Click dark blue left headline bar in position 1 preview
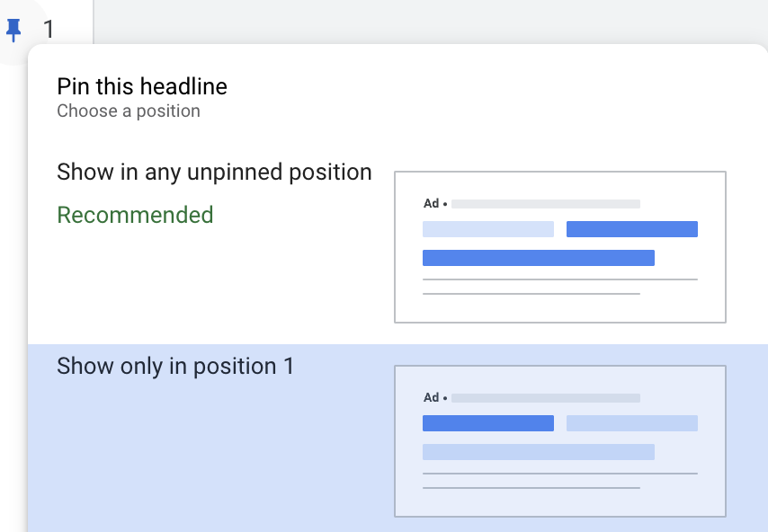The width and height of the screenshot is (768, 532). 488,423
